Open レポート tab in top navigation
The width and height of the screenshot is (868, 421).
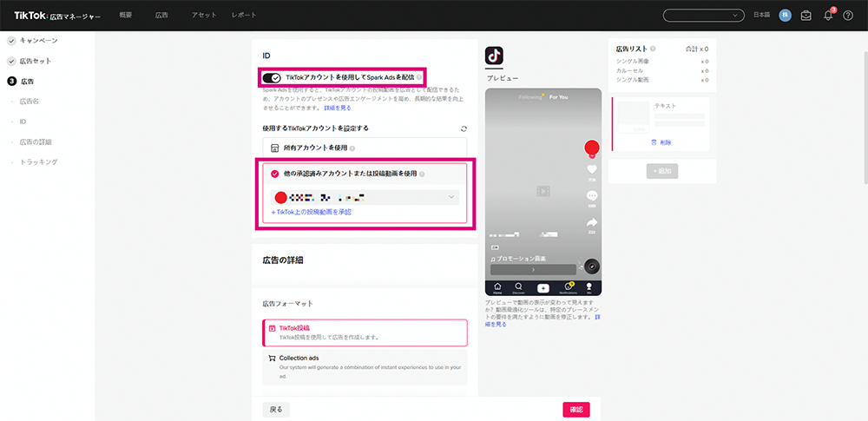tap(244, 16)
